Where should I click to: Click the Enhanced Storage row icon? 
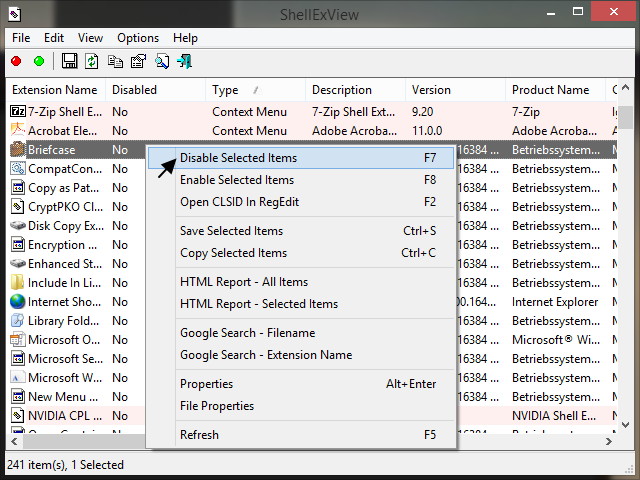(18, 263)
